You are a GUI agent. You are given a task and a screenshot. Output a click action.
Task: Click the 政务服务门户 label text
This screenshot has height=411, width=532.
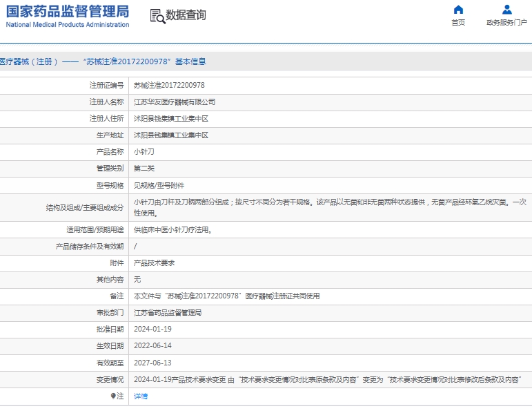(x=507, y=22)
